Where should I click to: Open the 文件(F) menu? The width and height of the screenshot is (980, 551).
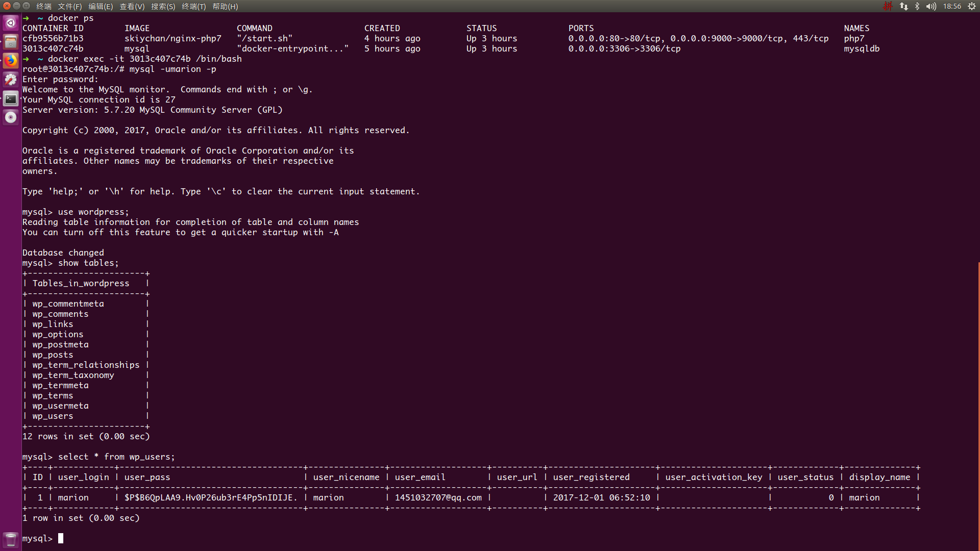[x=69, y=6]
